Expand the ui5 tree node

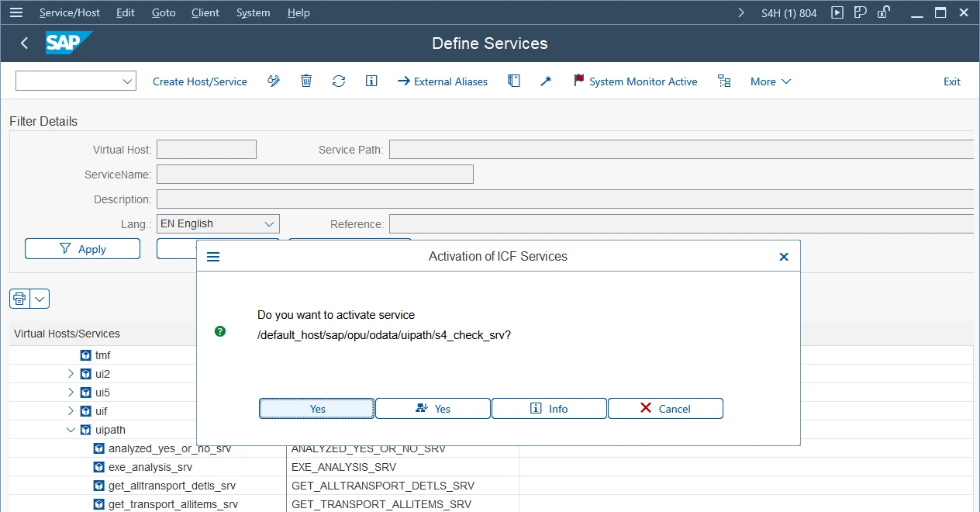click(x=71, y=393)
